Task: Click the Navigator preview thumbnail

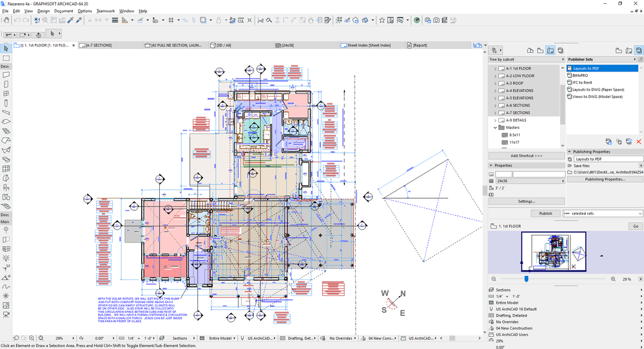Action: click(x=554, y=252)
